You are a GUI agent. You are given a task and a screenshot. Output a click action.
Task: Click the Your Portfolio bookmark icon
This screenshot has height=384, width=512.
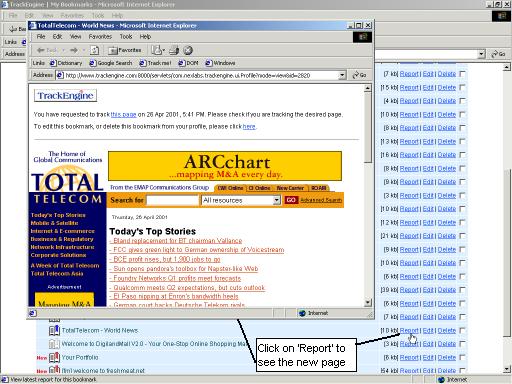pos(54,357)
